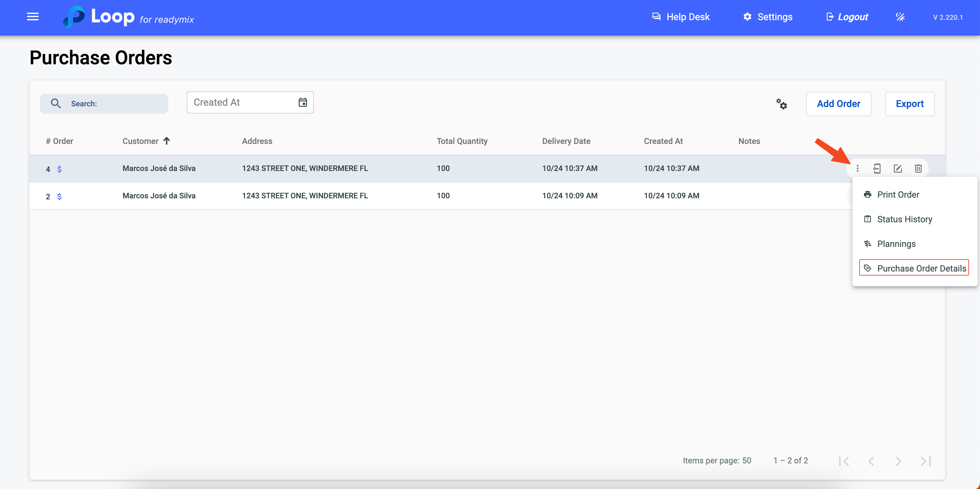Choose Status History from the menu

[904, 220]
